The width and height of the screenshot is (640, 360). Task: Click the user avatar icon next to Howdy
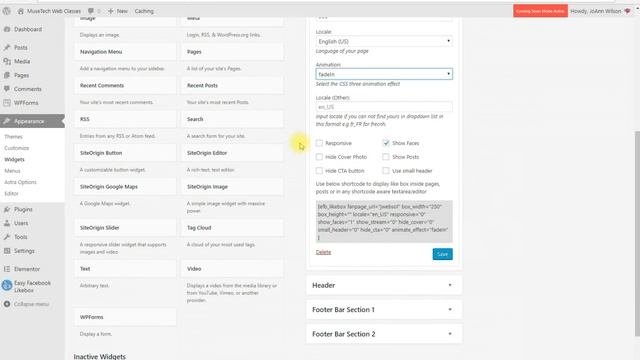[627, 11]
